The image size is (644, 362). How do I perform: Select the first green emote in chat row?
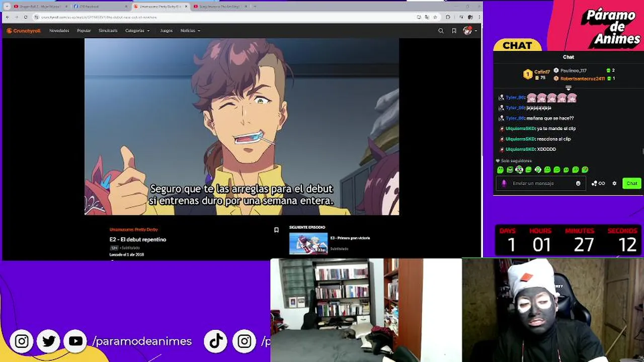click(x=500, y=170)
